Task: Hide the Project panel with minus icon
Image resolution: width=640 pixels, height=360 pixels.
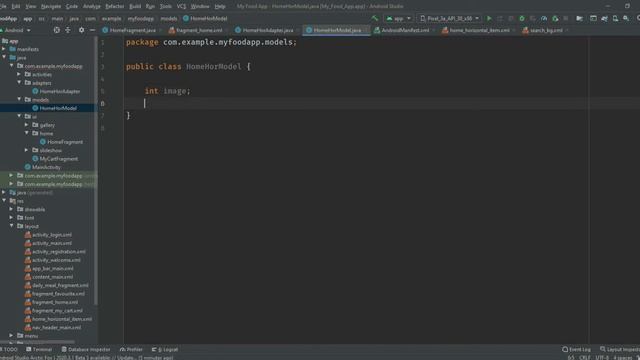Action: pos(93,30)
